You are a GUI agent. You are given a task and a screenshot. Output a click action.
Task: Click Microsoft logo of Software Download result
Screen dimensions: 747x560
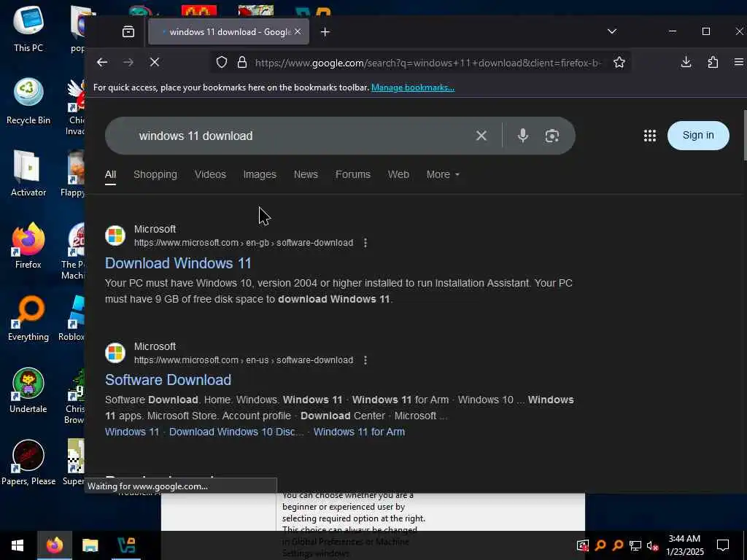[115, 353]
